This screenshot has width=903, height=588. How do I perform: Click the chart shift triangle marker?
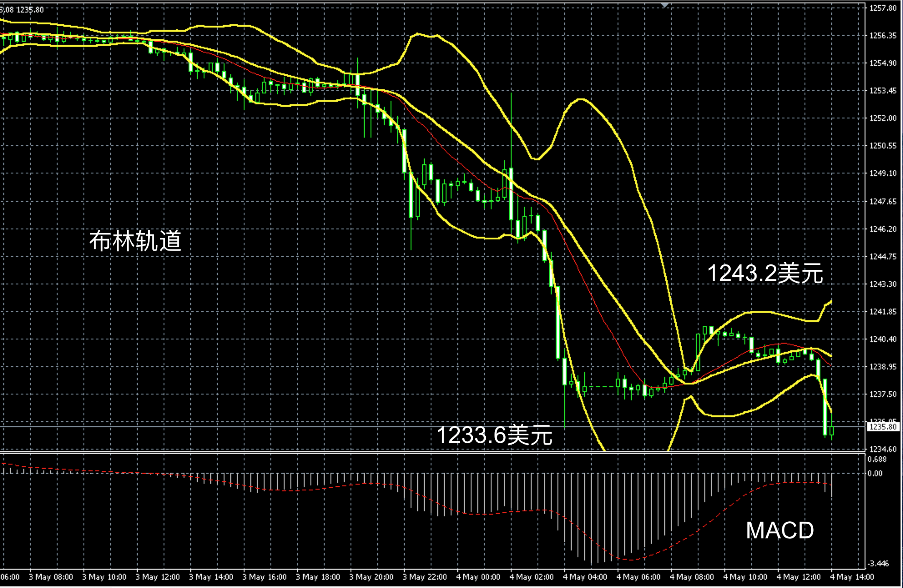coord(665,5)
